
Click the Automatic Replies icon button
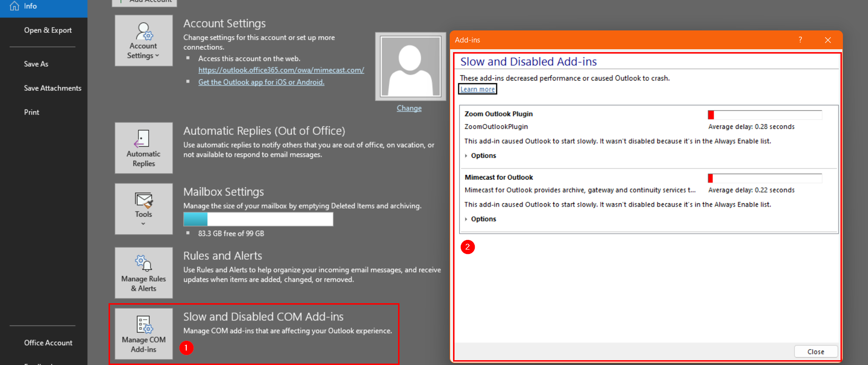143,148
